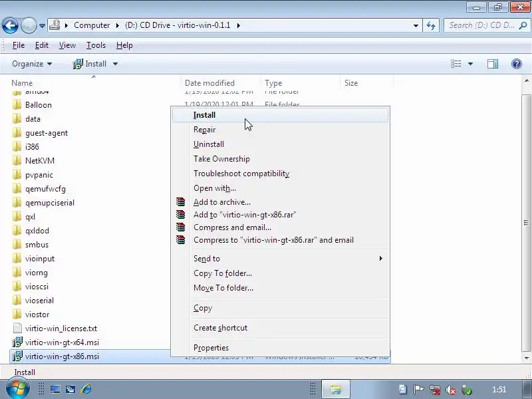This screenshot has width=532, height=399.
Task: Select the qxldod folder icon
Action: [x=17, y=230]
